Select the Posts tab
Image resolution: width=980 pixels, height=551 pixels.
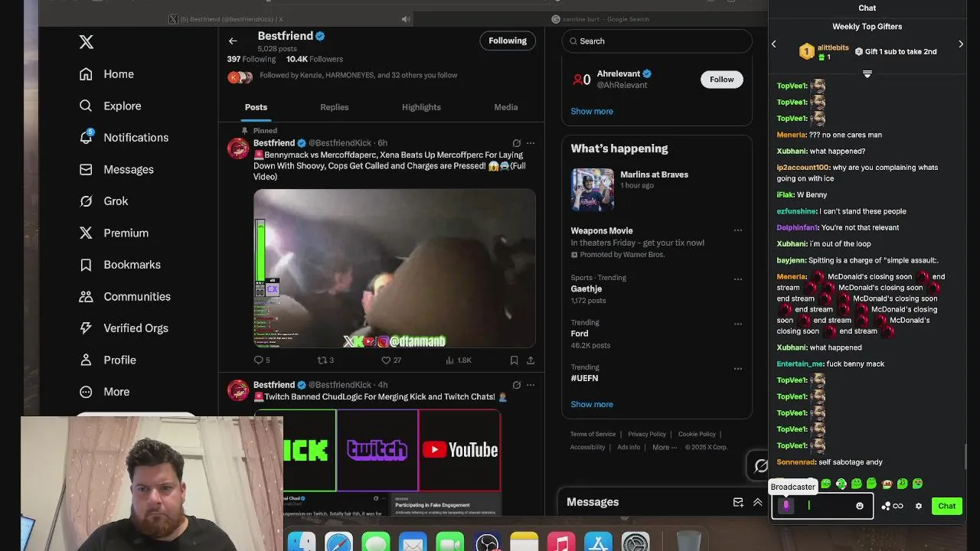coord(256,107)
